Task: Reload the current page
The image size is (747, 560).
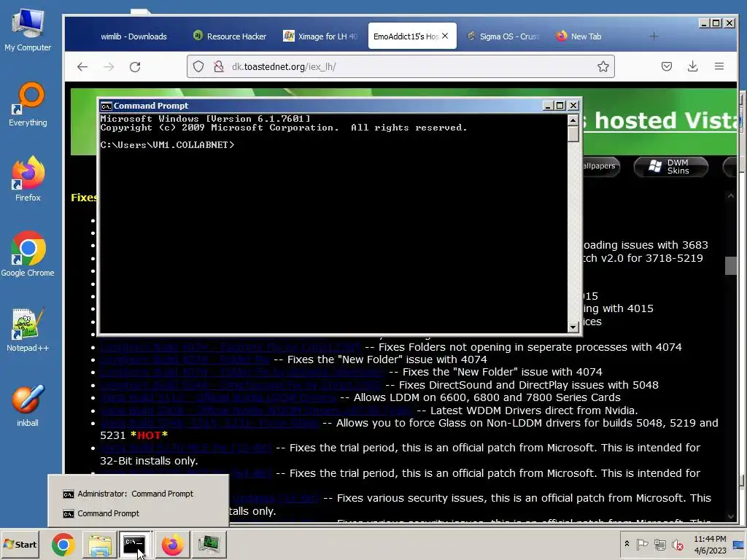Action: pyautogui.click(x=135, y=66)
